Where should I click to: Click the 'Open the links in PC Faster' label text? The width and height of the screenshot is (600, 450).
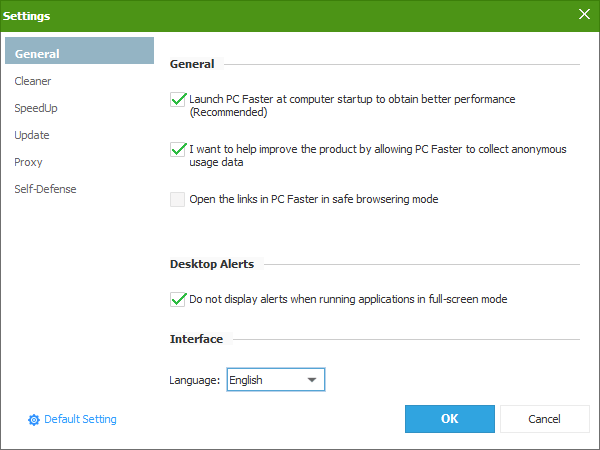313,199
